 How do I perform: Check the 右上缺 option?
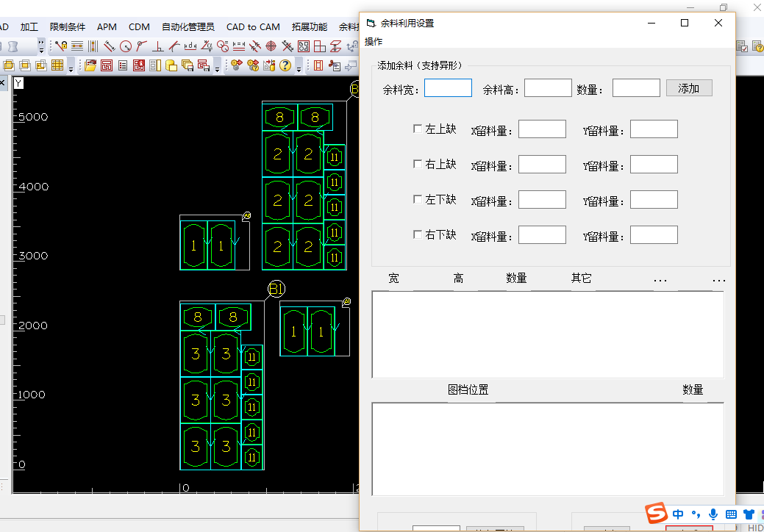[418, 164]
